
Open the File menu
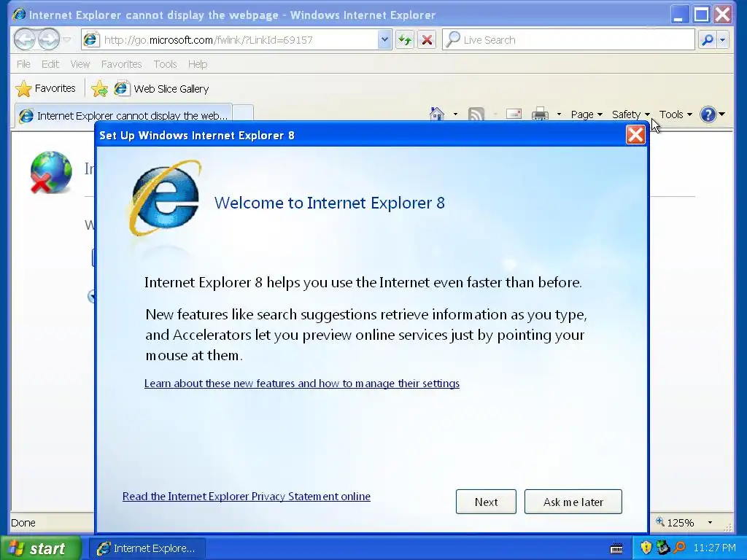(x=23, y=64)
